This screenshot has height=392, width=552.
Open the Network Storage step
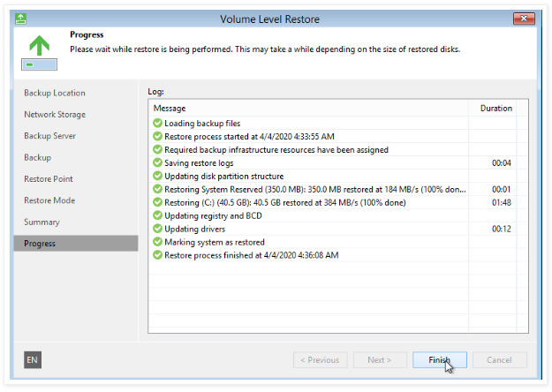[55, 115]
